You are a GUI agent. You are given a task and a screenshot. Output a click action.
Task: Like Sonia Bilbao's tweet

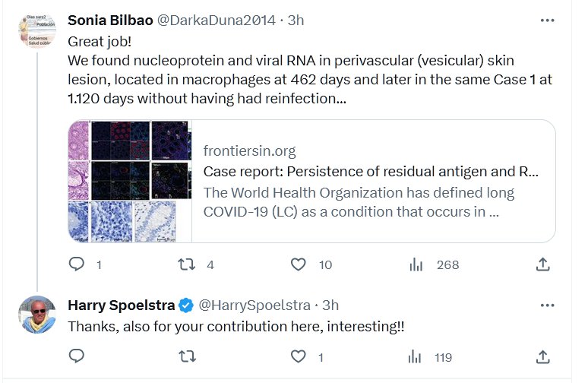point(299,264)
